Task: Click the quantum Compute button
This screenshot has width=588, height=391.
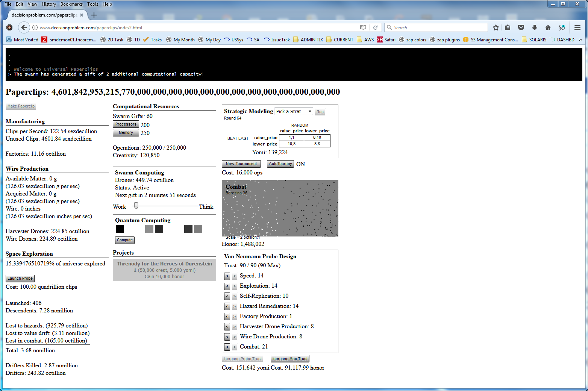Action: click(125, 240)
